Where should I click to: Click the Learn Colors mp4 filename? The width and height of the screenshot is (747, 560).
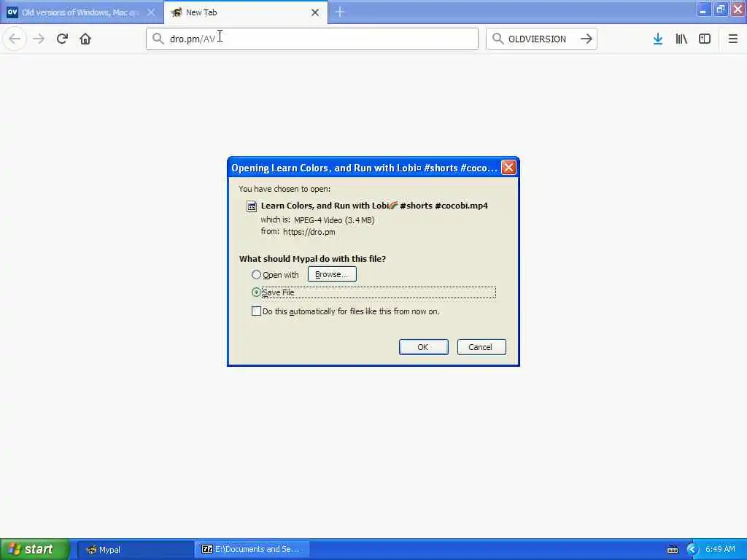[x=374, y=206]
